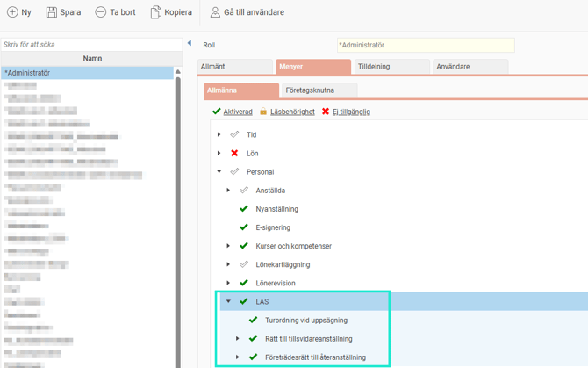Toggle the green check on Nyanställning
The image size is (588, 368).
click(x=244, y=209)
